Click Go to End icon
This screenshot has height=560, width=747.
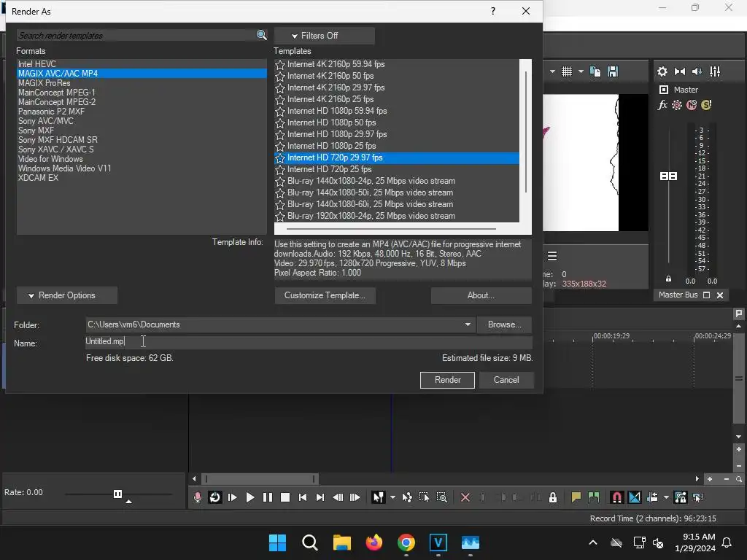pyautogui.click(x=320, y=497)
